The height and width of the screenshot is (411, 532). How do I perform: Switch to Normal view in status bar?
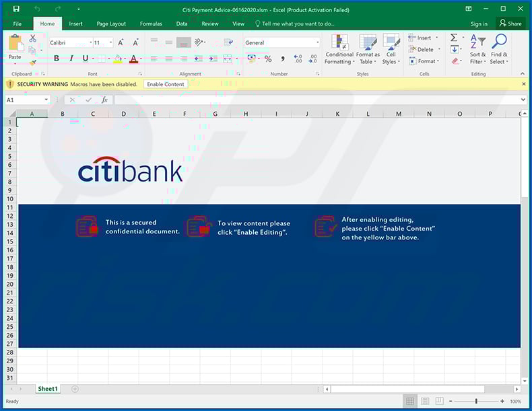(x=410, y=402)
